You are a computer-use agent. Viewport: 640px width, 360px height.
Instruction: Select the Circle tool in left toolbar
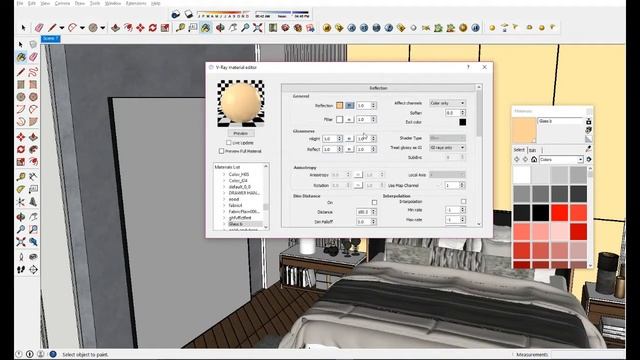21,97
